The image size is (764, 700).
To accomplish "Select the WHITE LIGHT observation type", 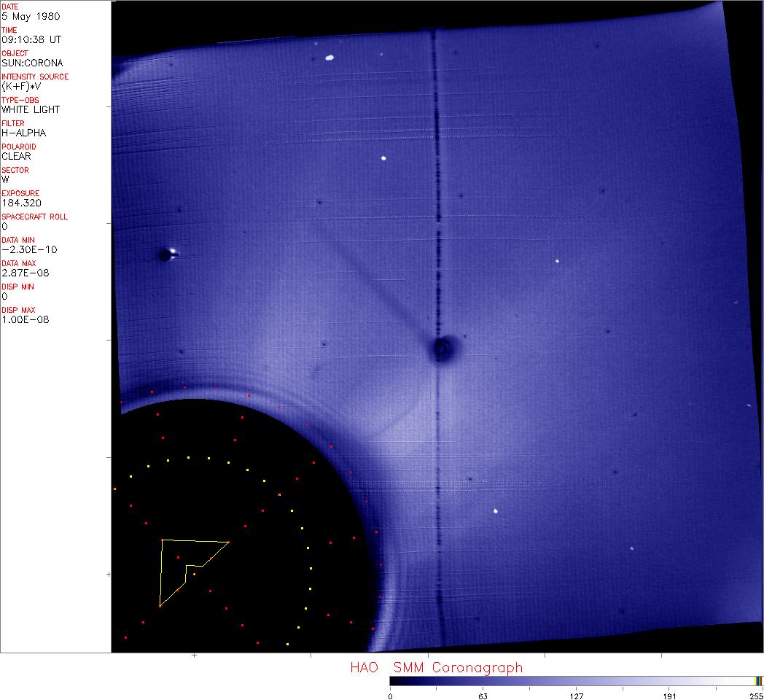I will (31, 109).
